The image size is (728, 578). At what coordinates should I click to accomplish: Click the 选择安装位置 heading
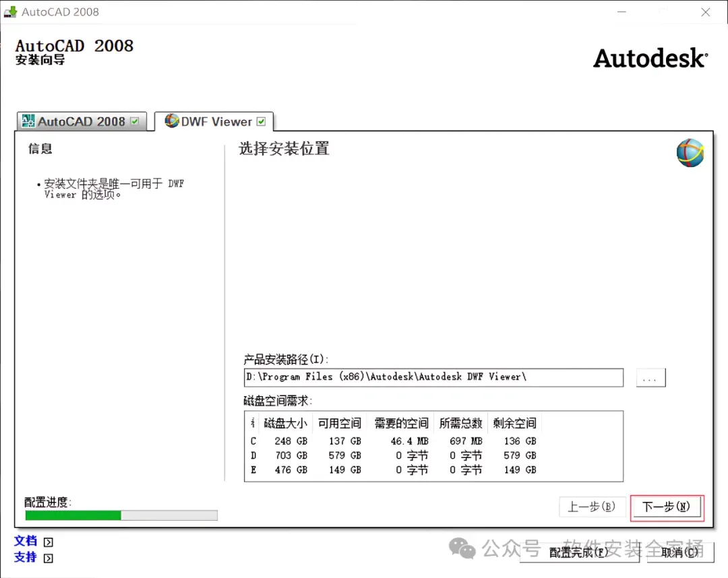pyautogui.click(x=284, y=149)
